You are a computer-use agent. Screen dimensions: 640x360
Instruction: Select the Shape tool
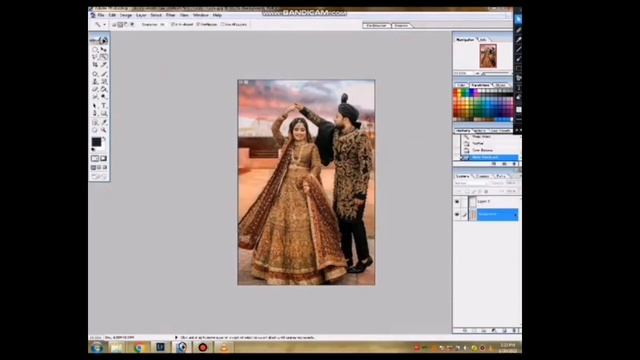coord(104,113)
